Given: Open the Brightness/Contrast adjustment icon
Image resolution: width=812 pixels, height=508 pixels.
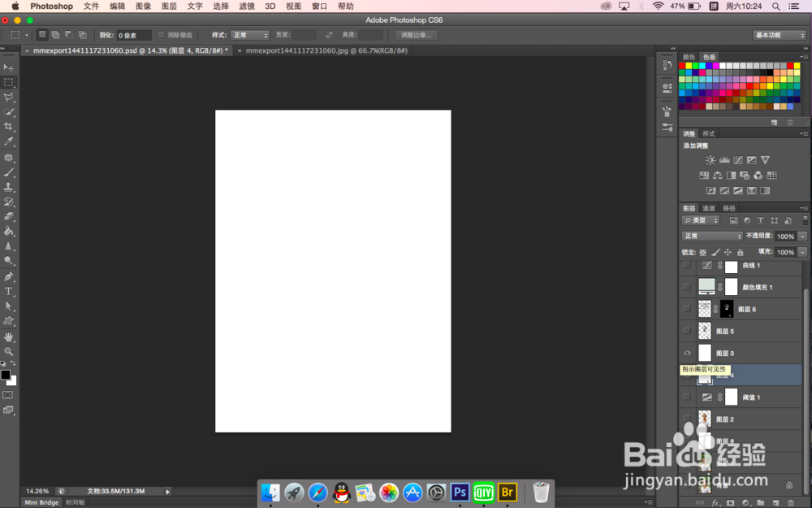Looking at the screenshot, I should [x=710, y=159].
